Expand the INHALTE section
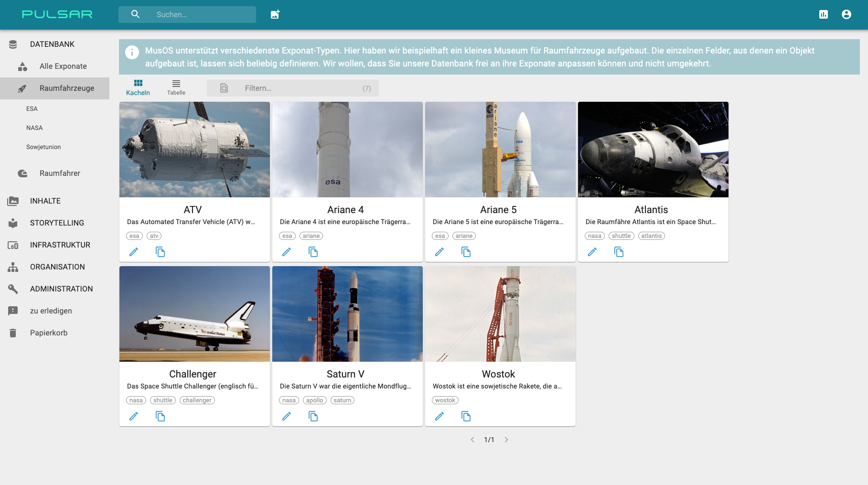 point(45,201)
